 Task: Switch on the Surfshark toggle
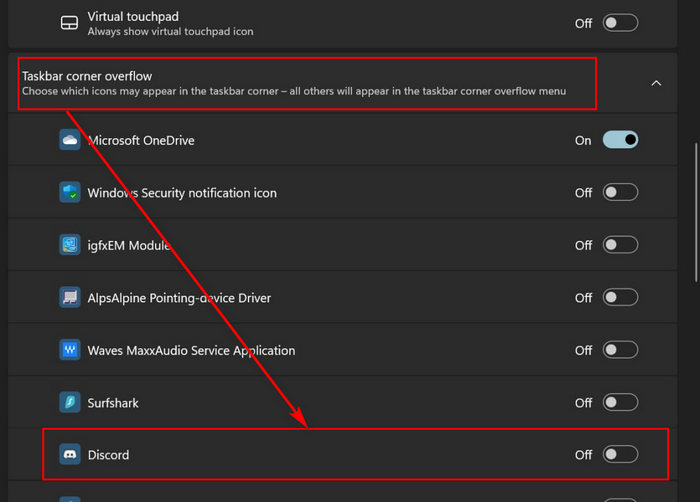[x=620, y=402]
